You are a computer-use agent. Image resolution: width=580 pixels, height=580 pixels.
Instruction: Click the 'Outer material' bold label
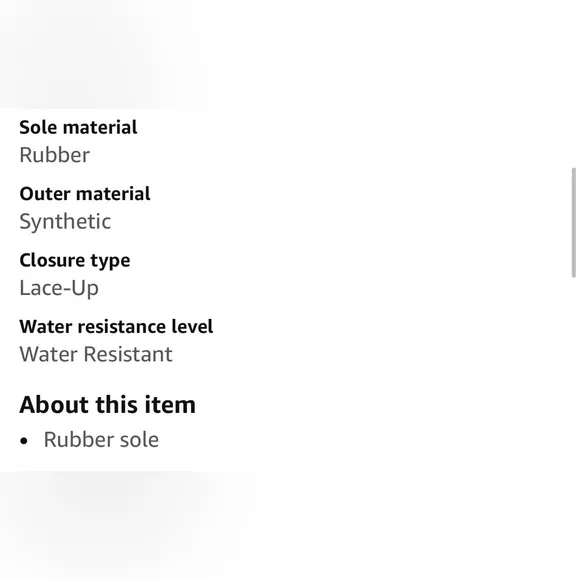(x=85, y=194)
